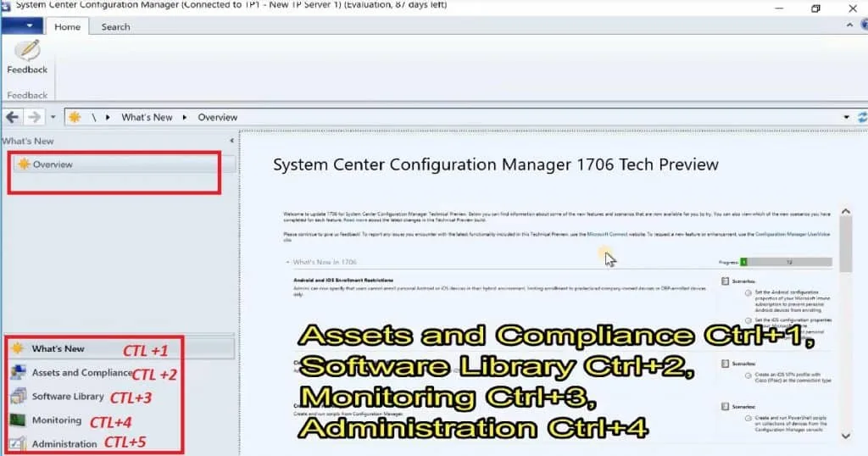
Task: Restore down the console window
Action: (x=815, y=8)
